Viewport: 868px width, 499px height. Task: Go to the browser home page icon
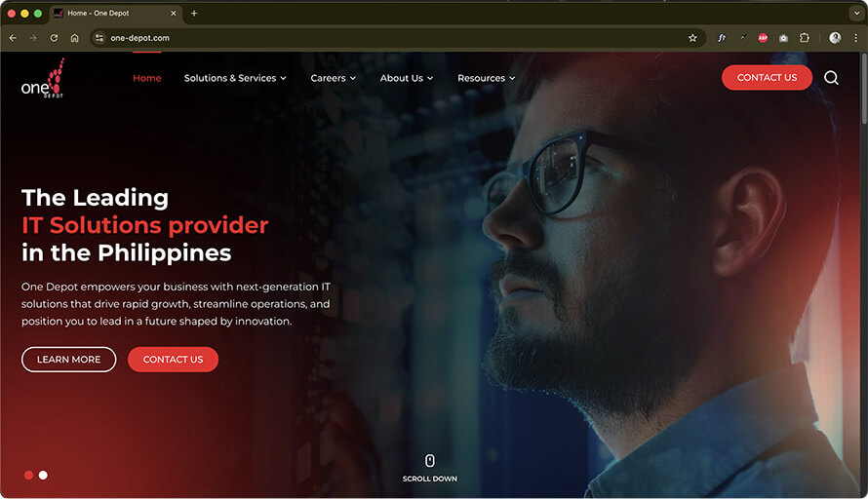point(75,38)
